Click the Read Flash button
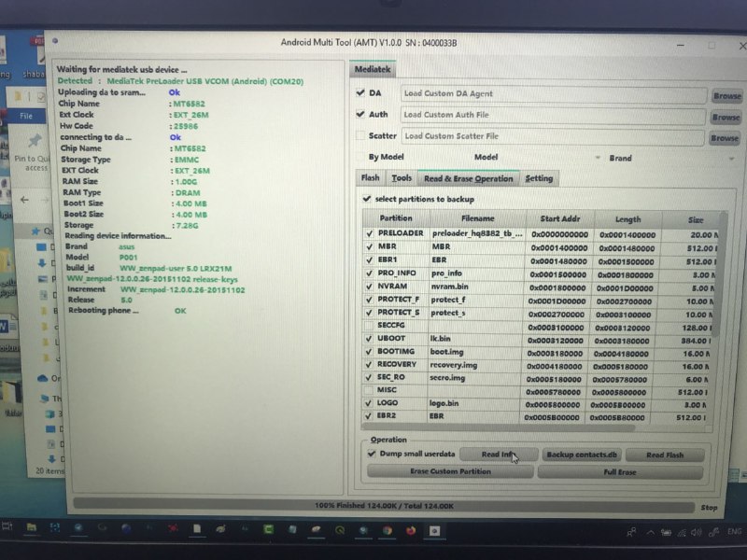This screenshot has width=747, height=560. click(665, 455)
